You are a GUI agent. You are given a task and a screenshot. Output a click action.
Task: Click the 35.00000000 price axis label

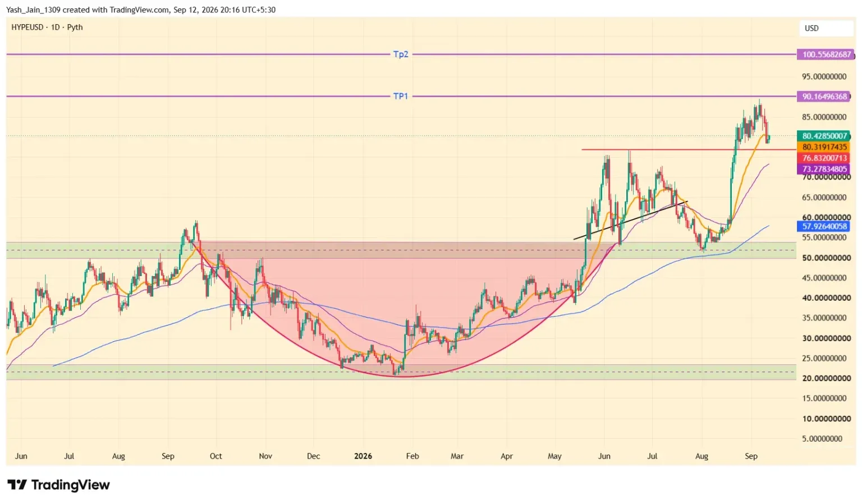(824, 318)
